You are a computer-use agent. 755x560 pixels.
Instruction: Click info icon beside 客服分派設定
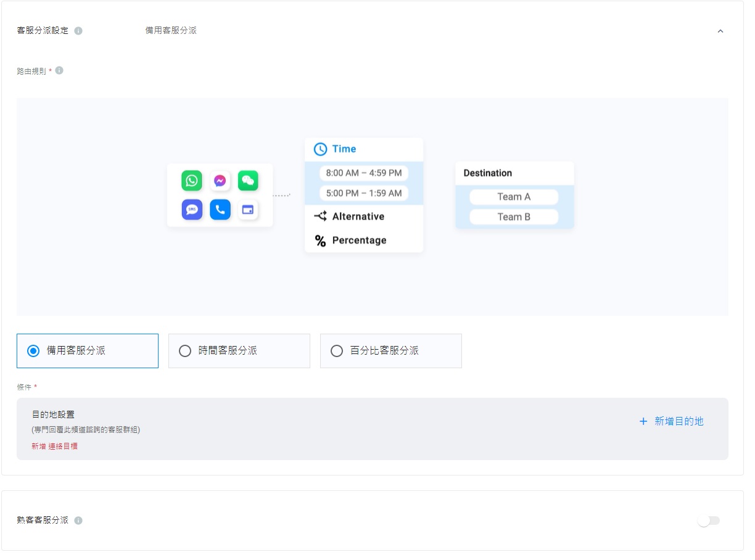click(x=78, y=31)
